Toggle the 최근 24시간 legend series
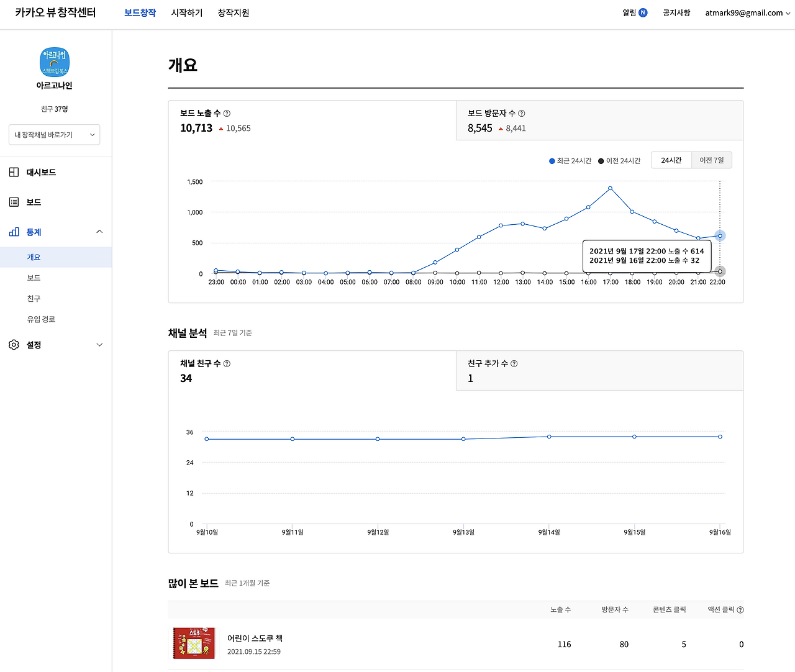 click(x=570, y=161)
